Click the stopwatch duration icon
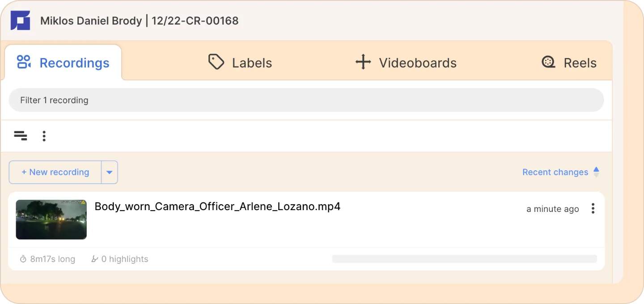This screenshot has width=644, height=304. click(23, 259)
